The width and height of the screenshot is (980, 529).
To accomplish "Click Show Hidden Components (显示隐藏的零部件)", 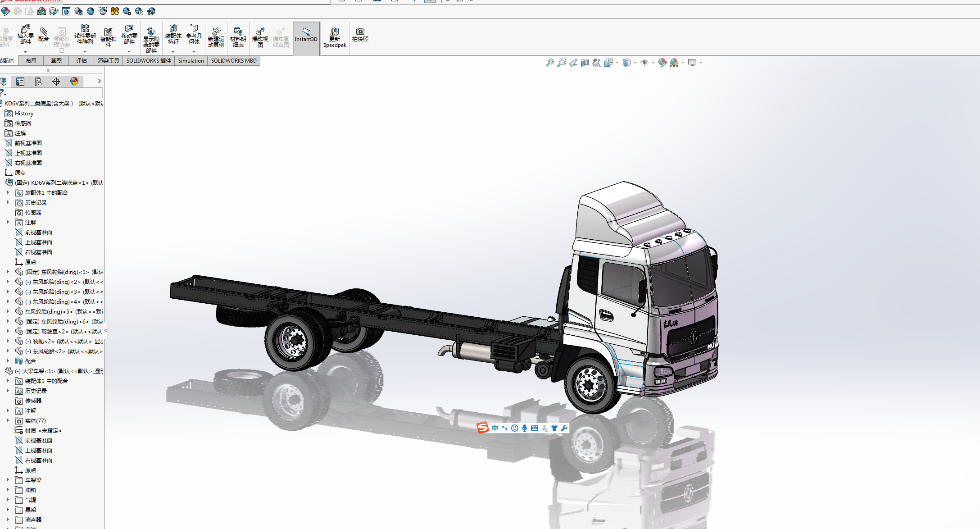I will [151, 40].
